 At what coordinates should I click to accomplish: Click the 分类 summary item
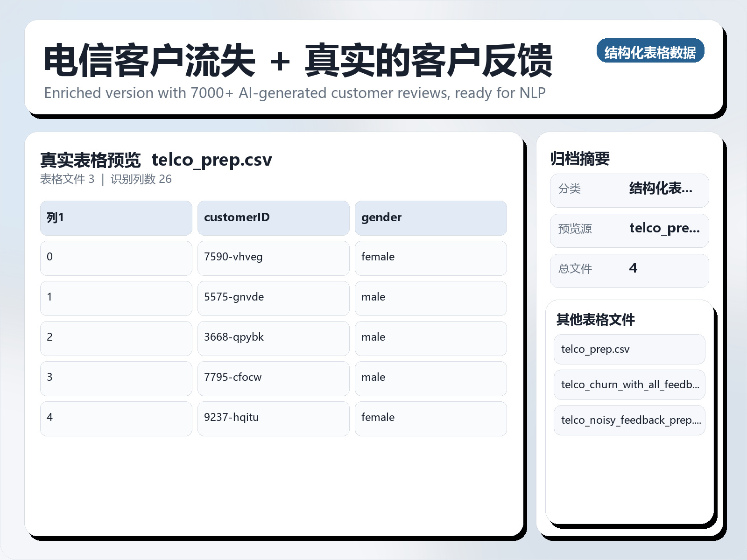[x=629, y=190]
